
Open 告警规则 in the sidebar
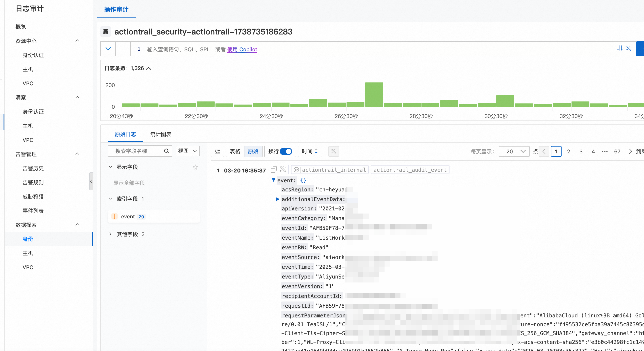click(33, 183)
